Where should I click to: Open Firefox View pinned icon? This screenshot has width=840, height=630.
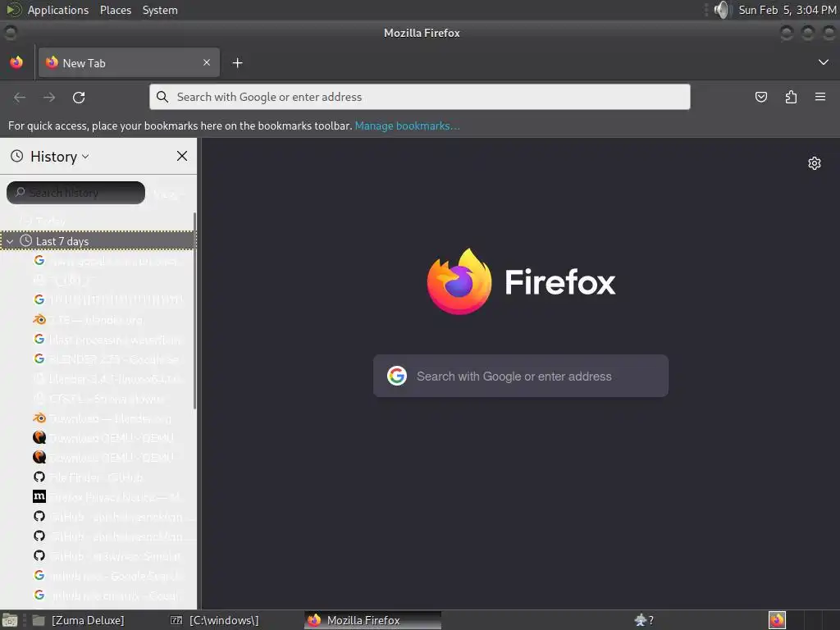(x=16, y=62)
